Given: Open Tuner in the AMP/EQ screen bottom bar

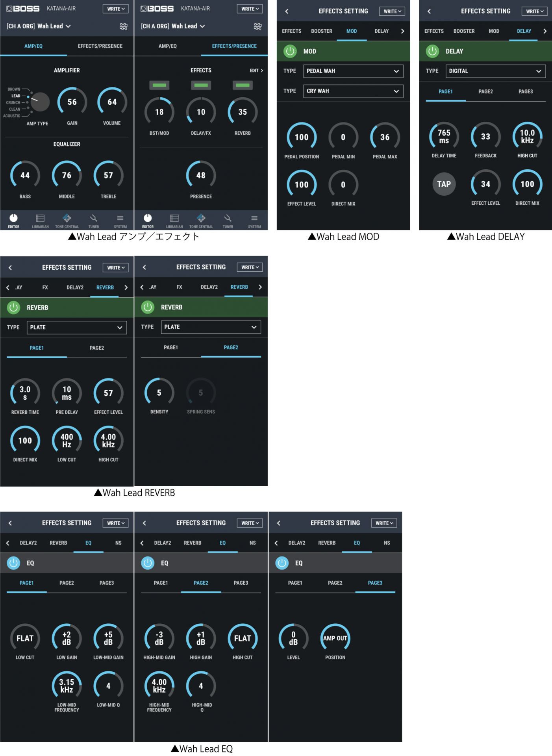Looking at the screenshot, I should (x=94, y=221).
